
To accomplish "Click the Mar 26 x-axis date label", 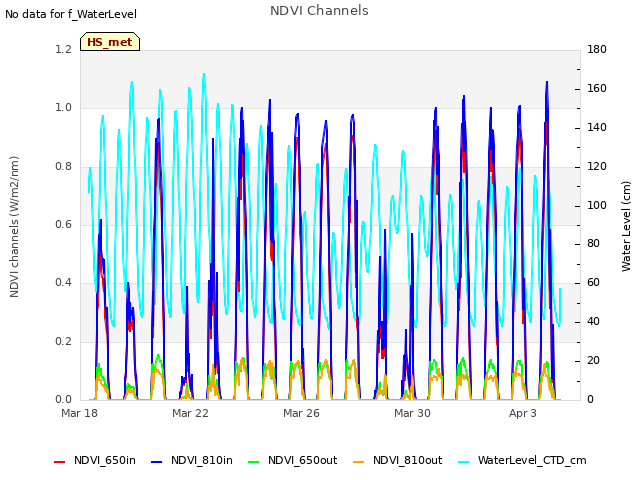I will point(301,413).
